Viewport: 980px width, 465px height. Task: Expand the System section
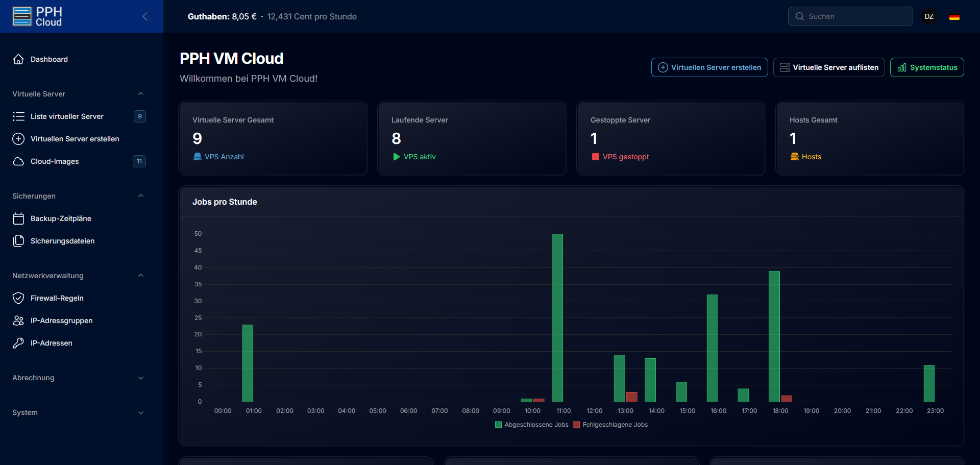(141, 412)
